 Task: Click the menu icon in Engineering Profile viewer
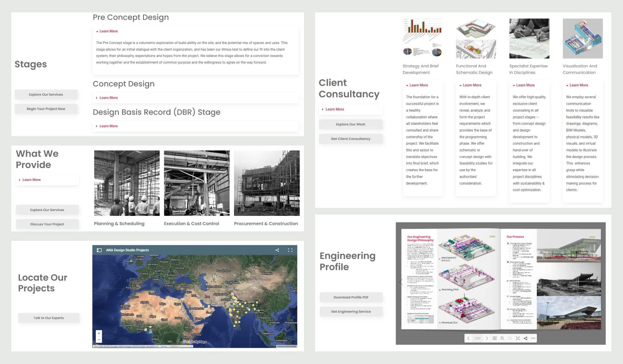(532, 338)
